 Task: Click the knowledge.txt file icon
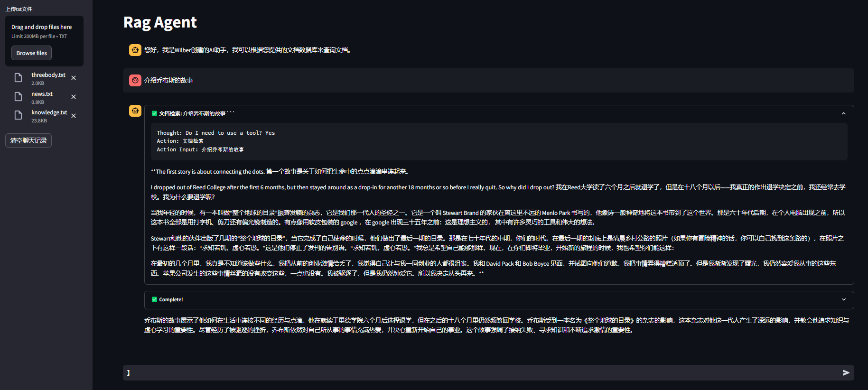point(19,115)
